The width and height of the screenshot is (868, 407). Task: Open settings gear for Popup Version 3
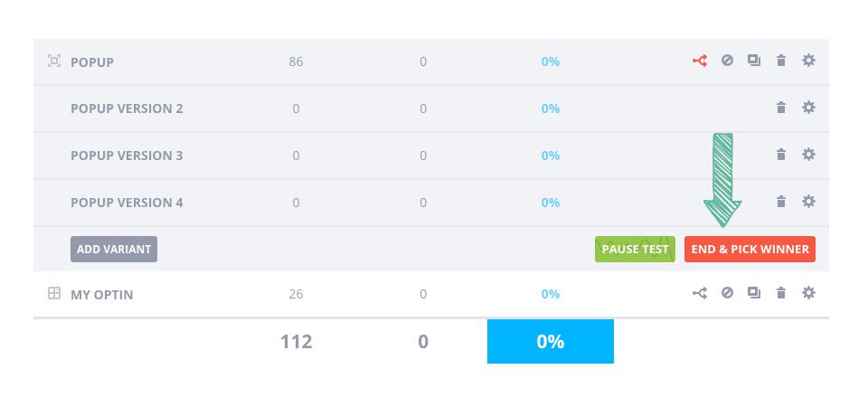pos(808,156)
